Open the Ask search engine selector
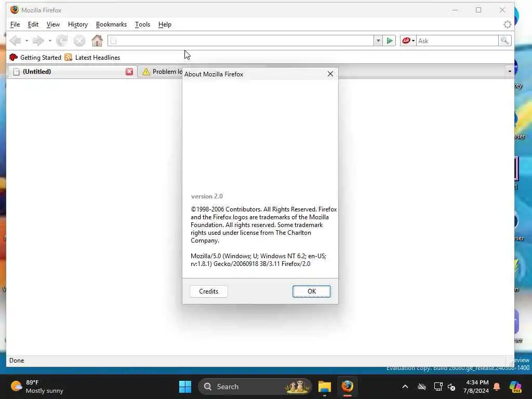 point(408,41)
